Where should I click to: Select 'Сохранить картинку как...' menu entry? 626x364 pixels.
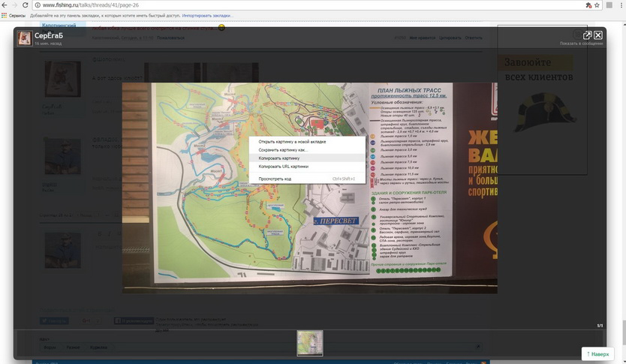(282, 149)
